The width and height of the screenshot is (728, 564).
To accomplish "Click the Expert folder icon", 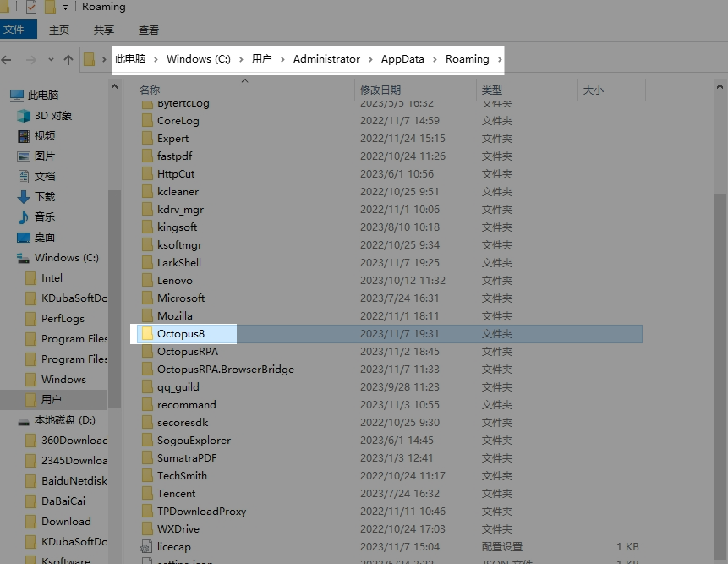I will (147, 139).
